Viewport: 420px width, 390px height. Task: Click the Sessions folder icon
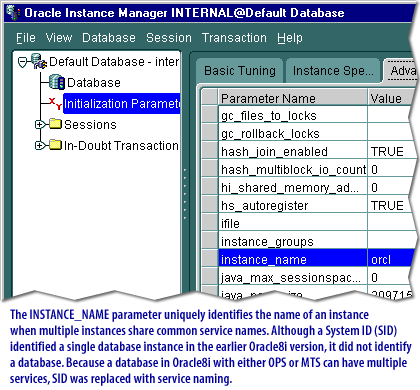(x=55, y=124)
